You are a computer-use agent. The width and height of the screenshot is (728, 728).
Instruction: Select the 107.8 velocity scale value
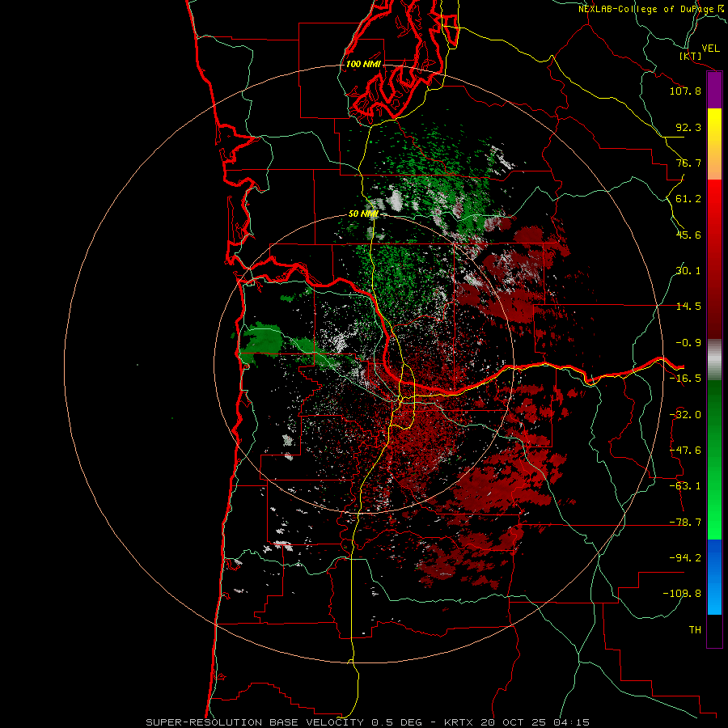coord(685,91)
